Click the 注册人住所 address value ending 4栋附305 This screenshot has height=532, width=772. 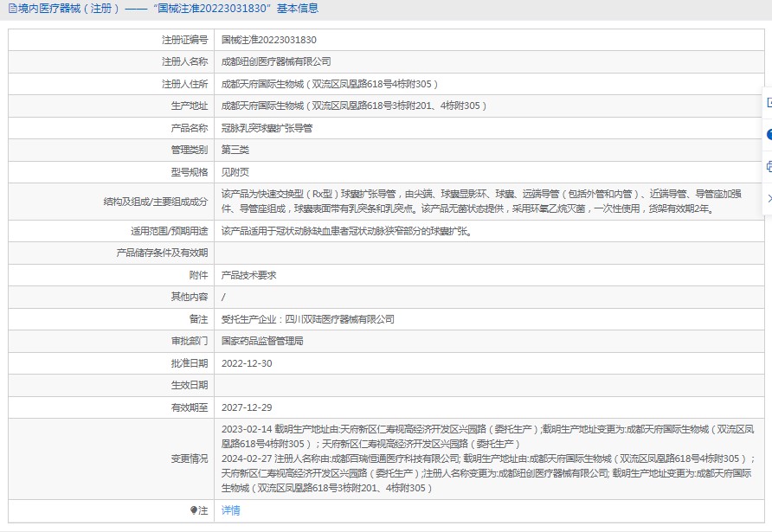point(330,84)
